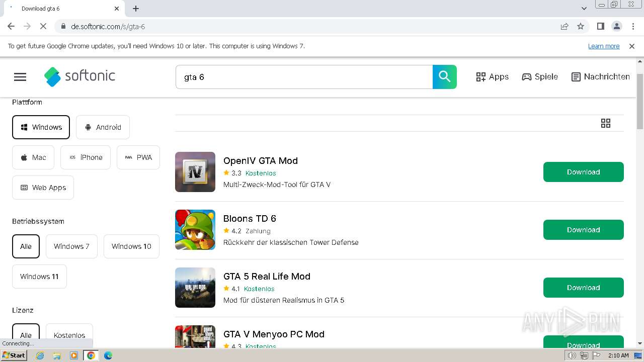The image size is (644, 362).
Task: Open the Apps menu in header
Action: (492, 77)
